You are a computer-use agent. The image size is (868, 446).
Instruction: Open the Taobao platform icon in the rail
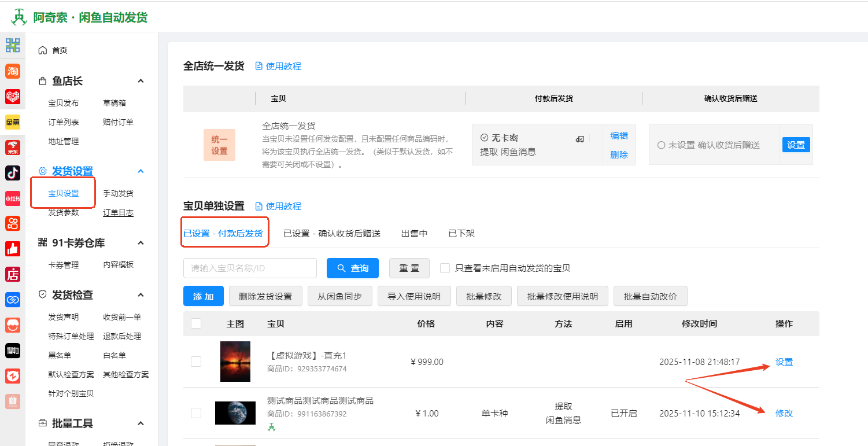[x=13, y=71]
